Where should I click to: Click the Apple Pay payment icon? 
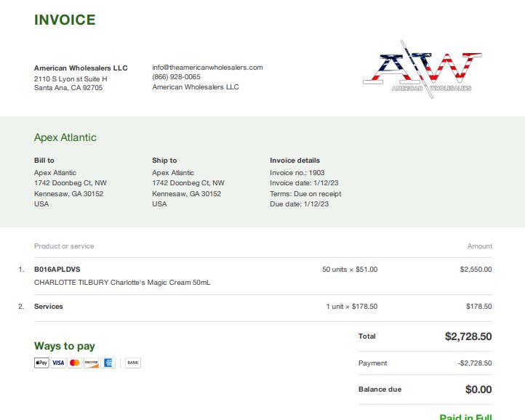[x=41, y=363]
